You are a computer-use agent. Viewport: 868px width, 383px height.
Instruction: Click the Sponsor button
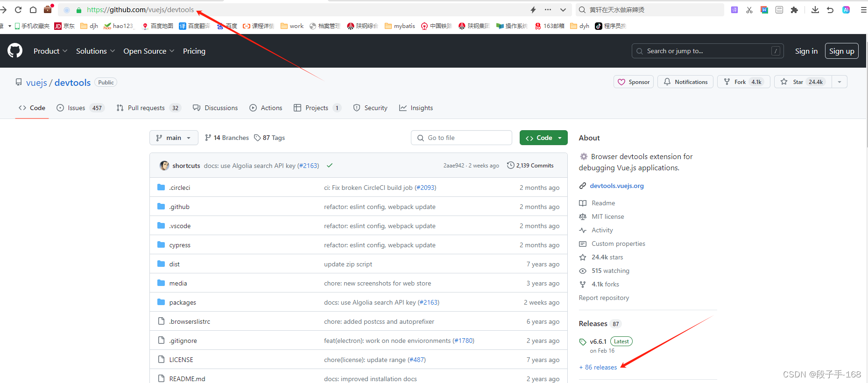click(x=634, y=82)
